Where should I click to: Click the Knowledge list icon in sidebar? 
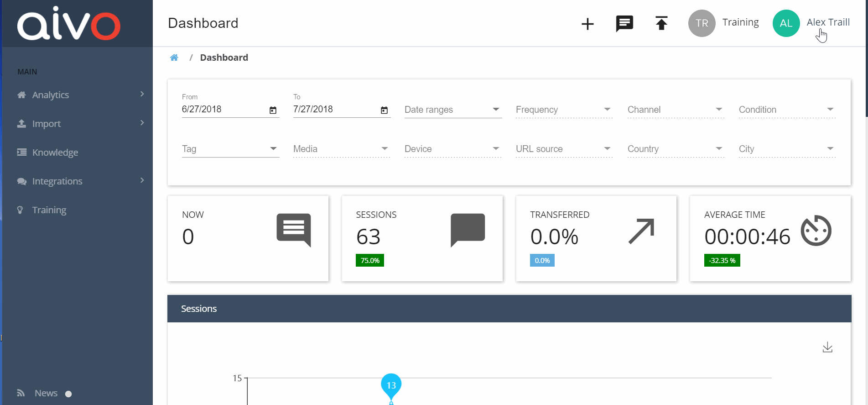[21, 153]
